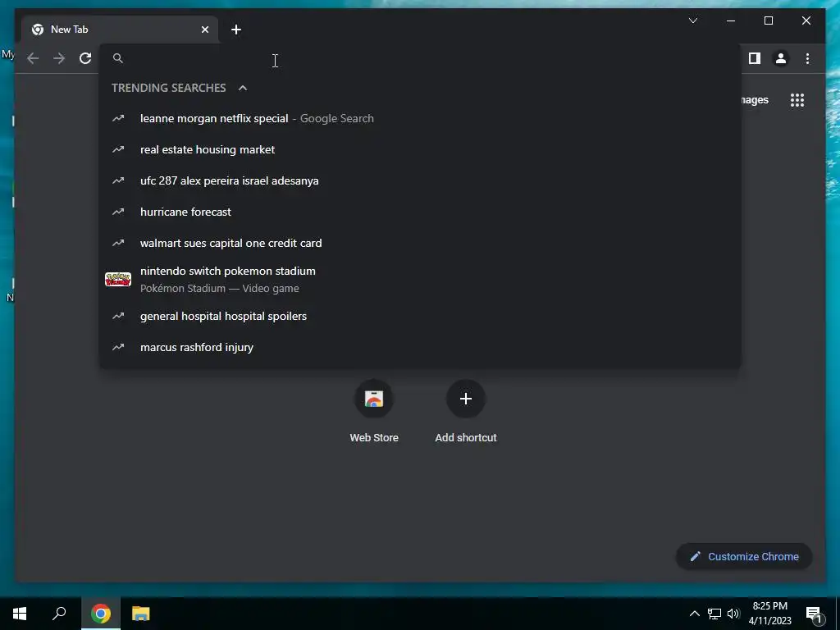
Task: Select 'walmart sues capital one credit card' suggestion
Action: 420,243
